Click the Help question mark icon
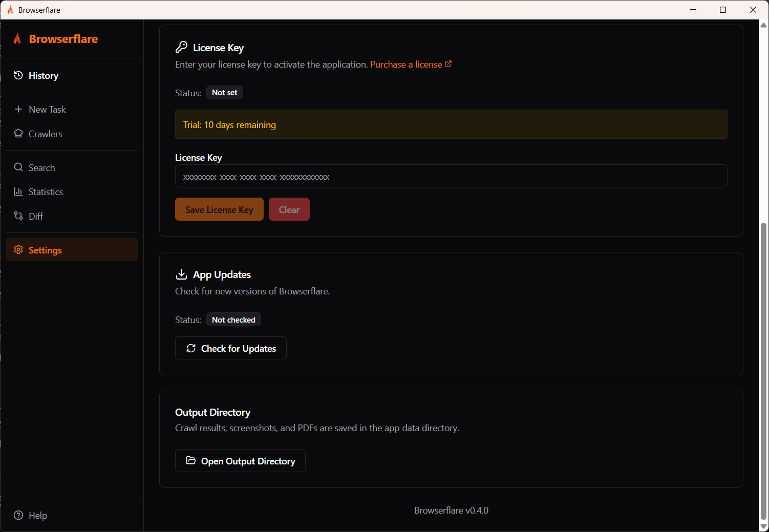Screen dimensions: 769x532 18,515
